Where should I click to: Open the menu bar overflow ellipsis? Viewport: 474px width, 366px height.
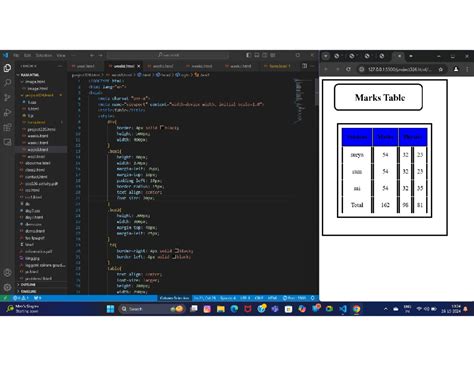point(73,55)
